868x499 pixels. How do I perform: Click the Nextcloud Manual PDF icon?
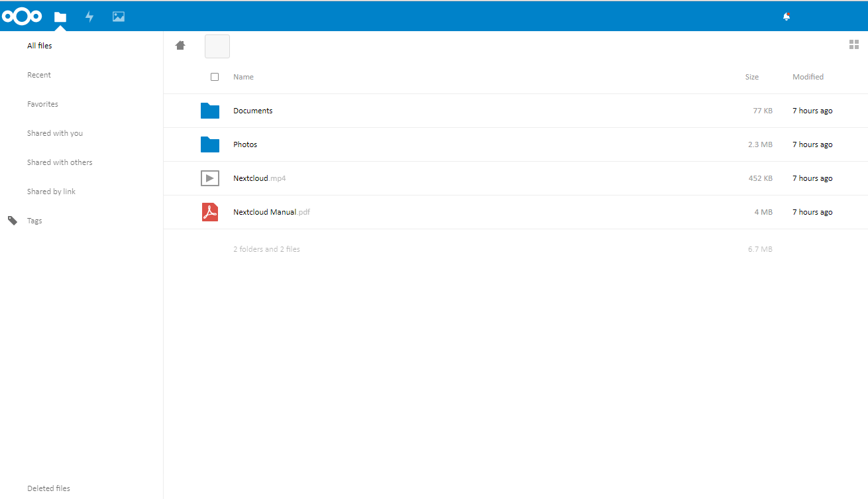[210, 212]
